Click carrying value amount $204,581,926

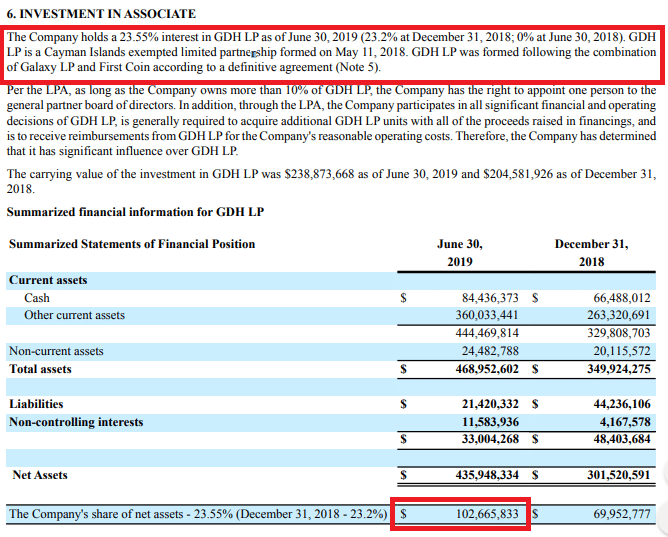518,174
